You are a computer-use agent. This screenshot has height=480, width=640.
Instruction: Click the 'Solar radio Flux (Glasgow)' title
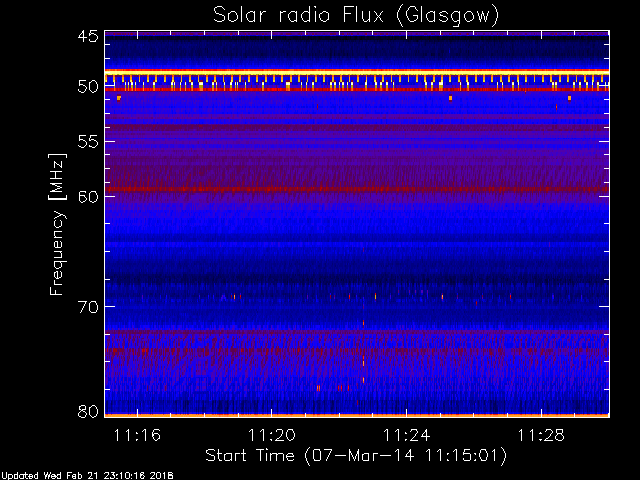(x=356, y=16)
